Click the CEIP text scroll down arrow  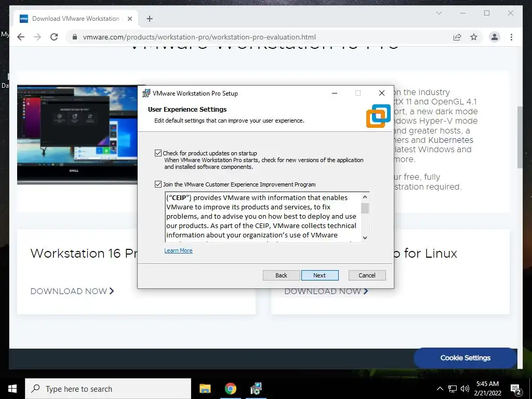[365, 238]
